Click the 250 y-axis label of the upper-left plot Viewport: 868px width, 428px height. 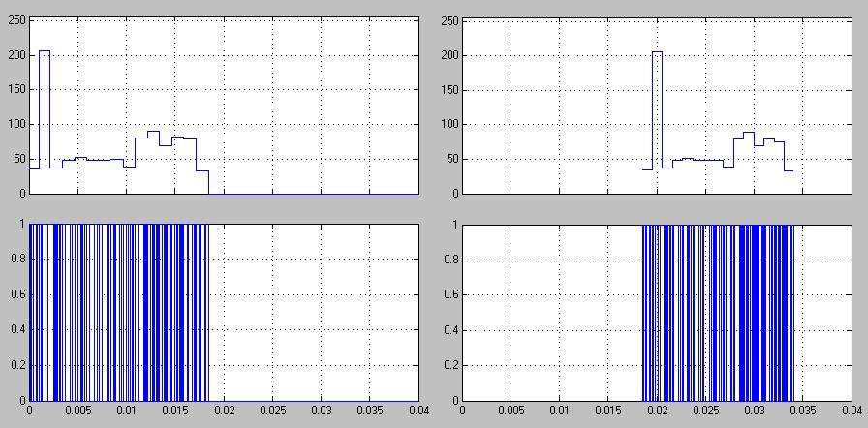pos(17,21)
